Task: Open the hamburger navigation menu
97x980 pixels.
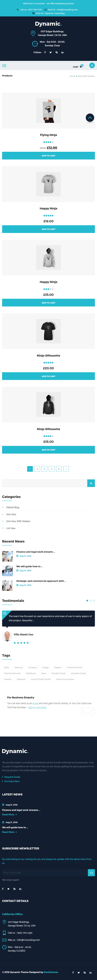Action: click(x=4, y=66)
